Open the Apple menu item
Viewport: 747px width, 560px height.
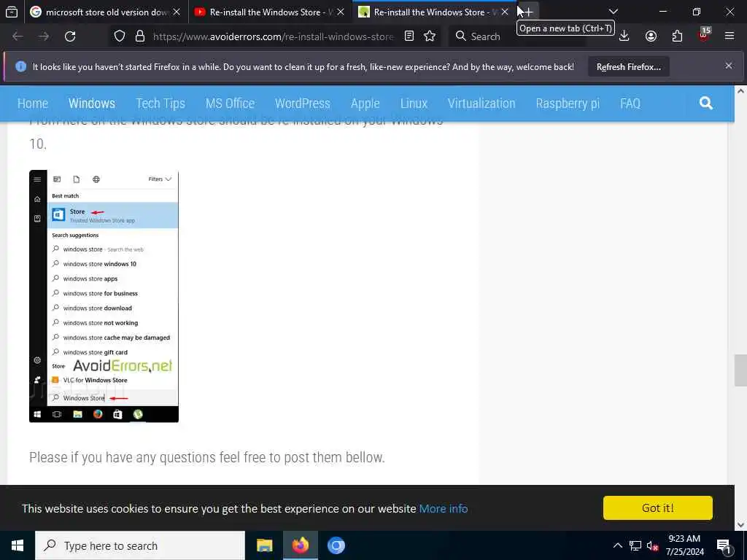point(365,104)
